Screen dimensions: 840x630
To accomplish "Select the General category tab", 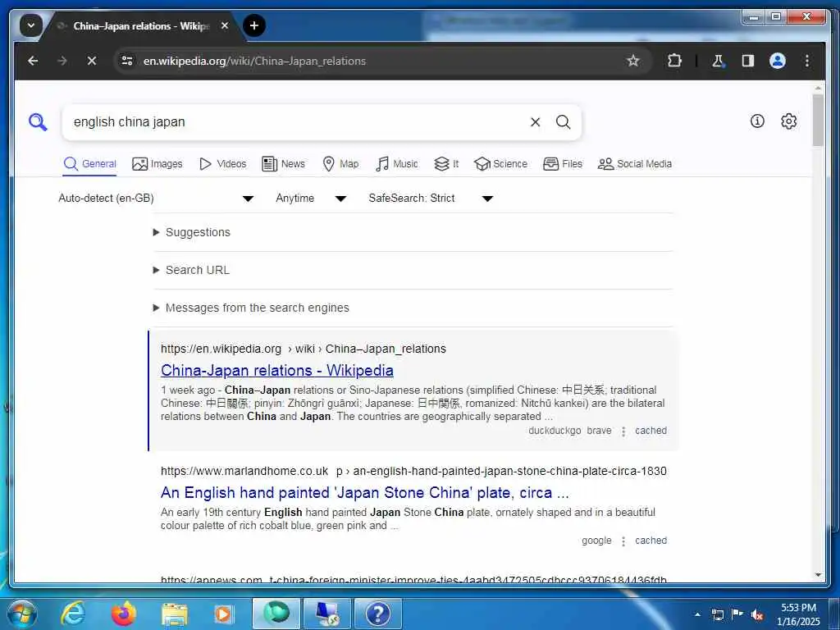I will pyautogui.click(x=89, y=164).
